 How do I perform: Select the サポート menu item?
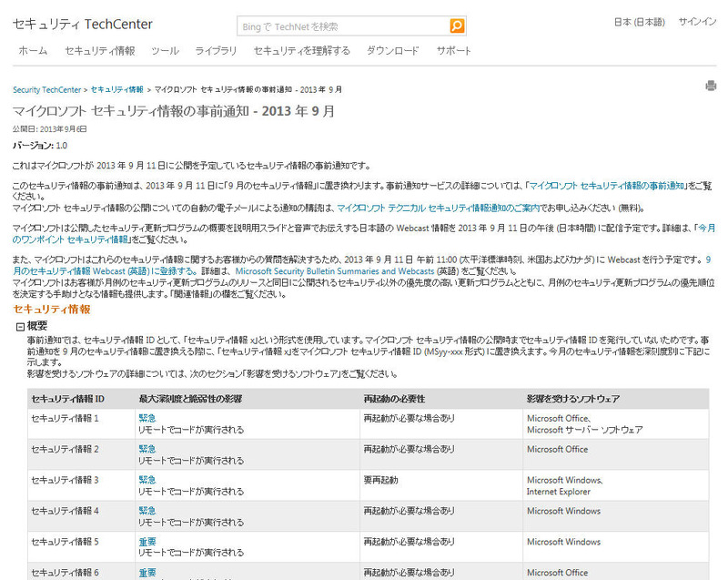[x=454, y=51]
